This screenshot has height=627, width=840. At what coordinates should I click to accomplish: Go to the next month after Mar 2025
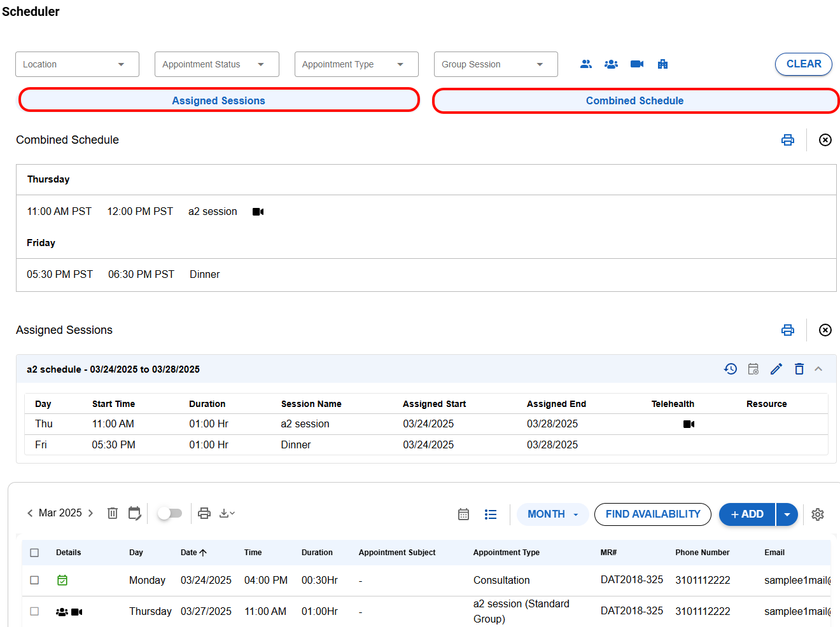(90, 513)
